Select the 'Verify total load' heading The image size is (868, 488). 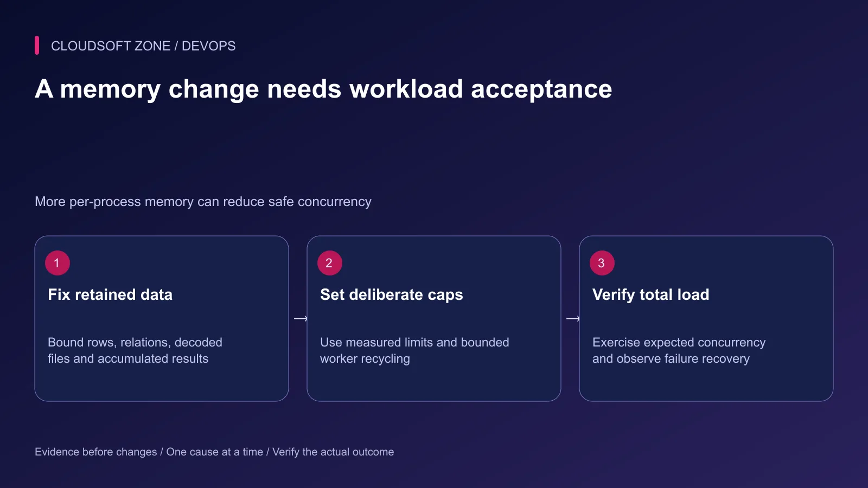[651, 294]
